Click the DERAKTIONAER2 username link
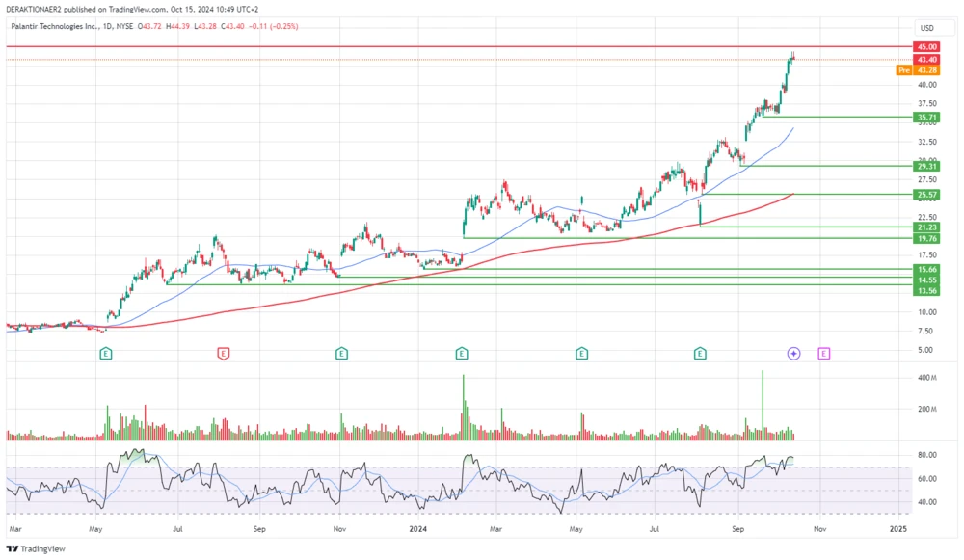The height and width of the screenshot is (560, 964). tap(33, 7)
